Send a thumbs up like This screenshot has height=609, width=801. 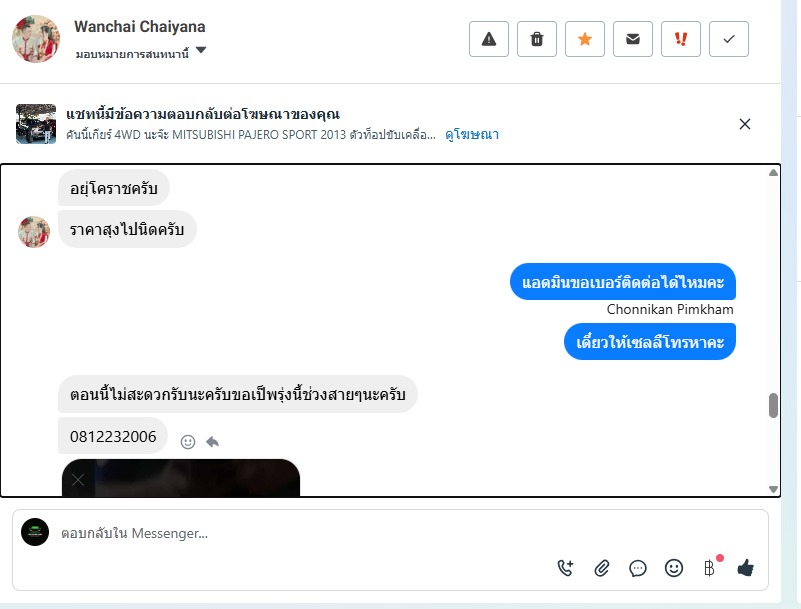pyautogui.click(x=745, y=568)
